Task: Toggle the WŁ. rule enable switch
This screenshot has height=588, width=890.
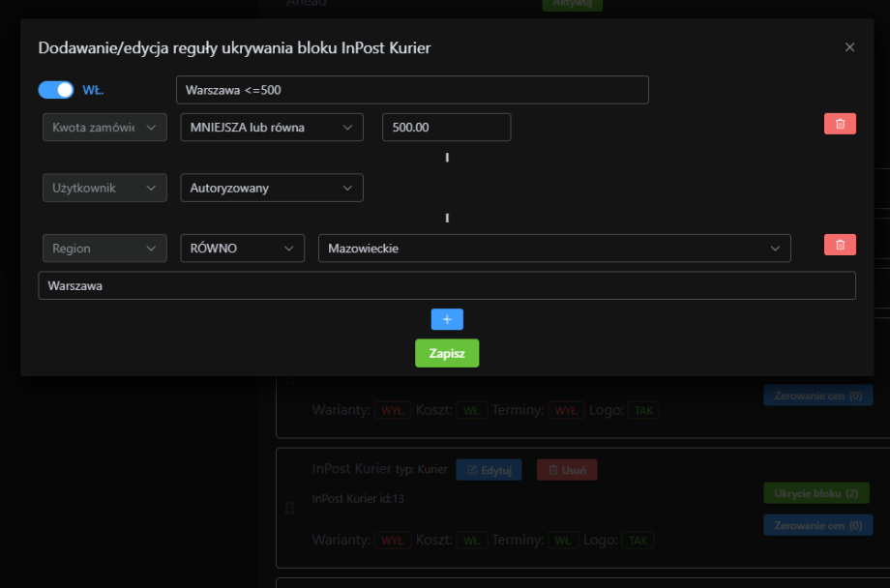Action: point(56,90)
